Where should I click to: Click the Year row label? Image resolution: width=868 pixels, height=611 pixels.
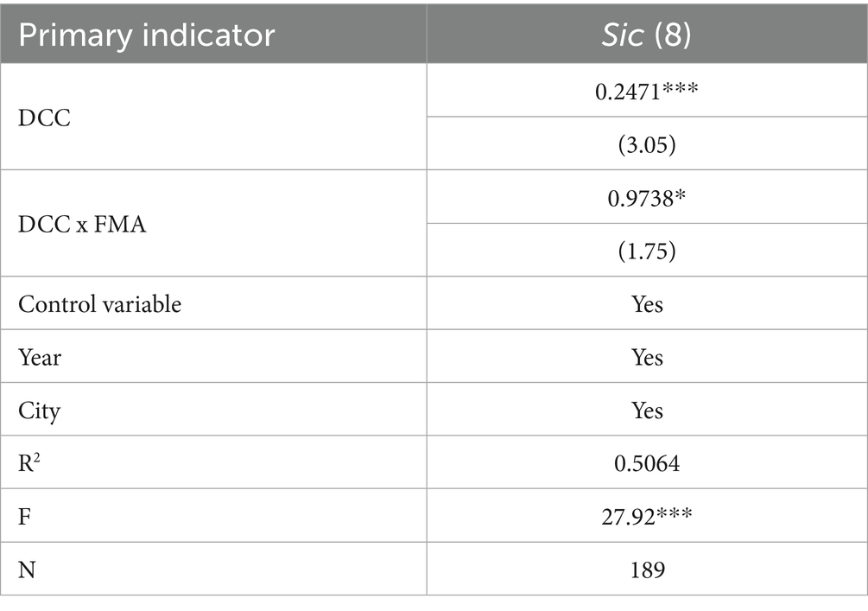click(40, 357)
